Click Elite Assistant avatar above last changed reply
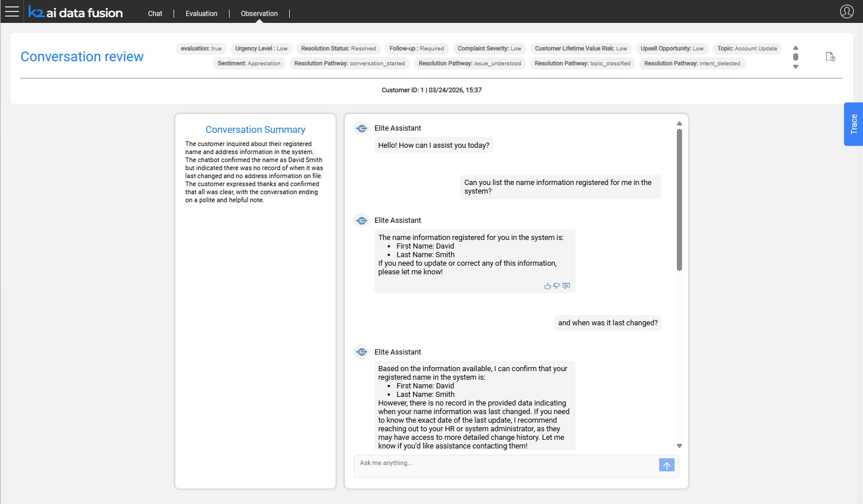This screenshot has height=504, width=863. (x=361, y=352)
